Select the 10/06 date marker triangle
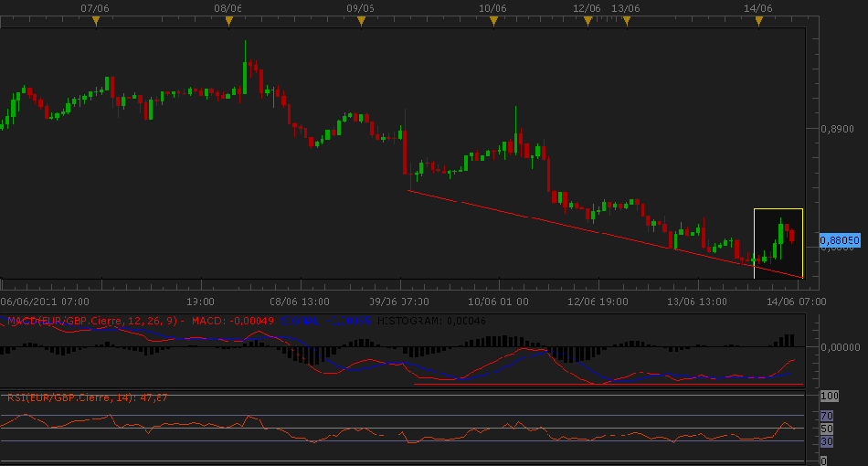 pos(493,20)
